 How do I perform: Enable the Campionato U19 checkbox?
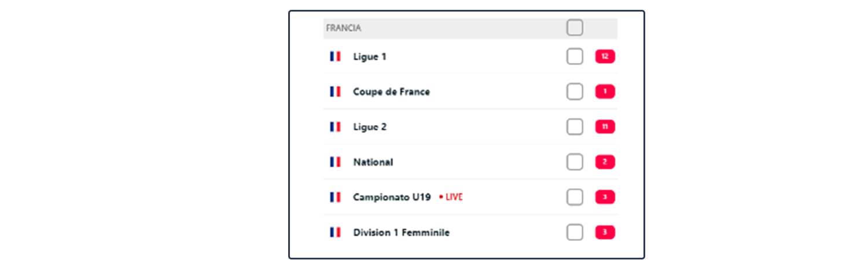coord(575,197)
